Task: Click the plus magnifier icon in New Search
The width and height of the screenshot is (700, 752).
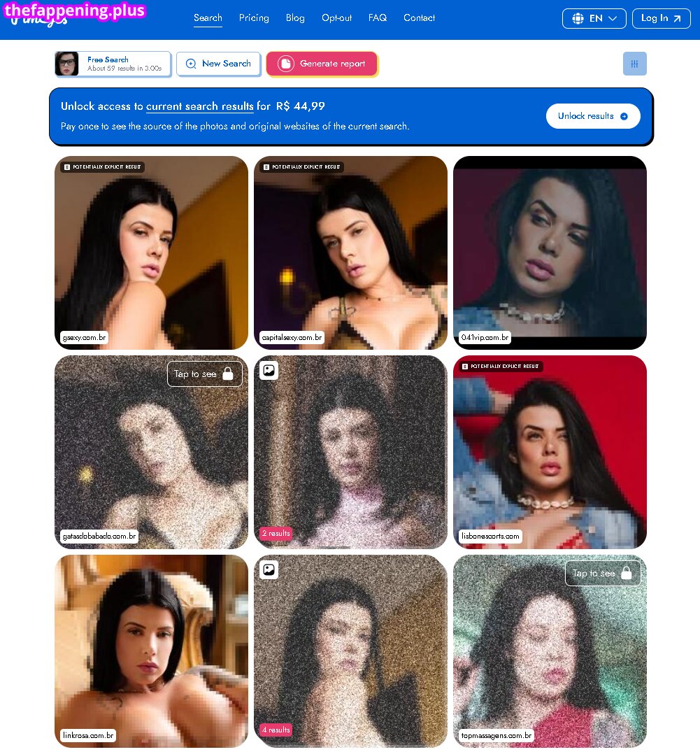Action: 191,64
